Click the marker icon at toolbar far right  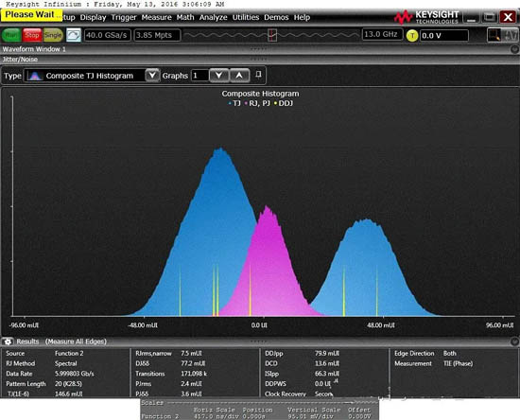(x=511, y=35)
